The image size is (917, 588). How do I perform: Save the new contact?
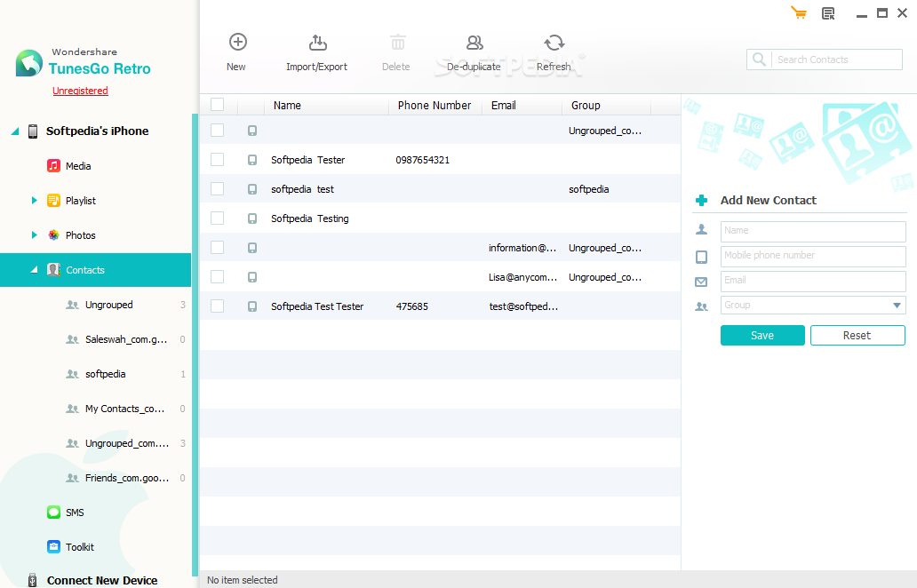[762, 336]
